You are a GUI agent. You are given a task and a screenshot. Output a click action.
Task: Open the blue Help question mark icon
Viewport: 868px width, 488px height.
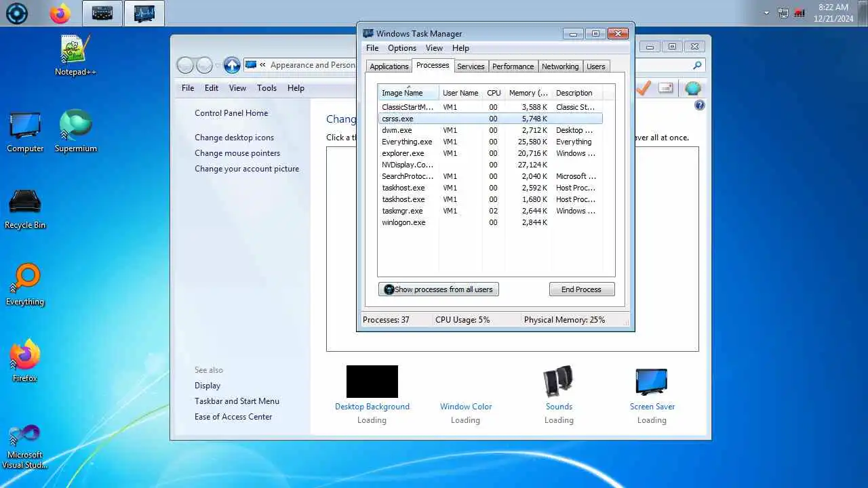click(x=700, y=105)
